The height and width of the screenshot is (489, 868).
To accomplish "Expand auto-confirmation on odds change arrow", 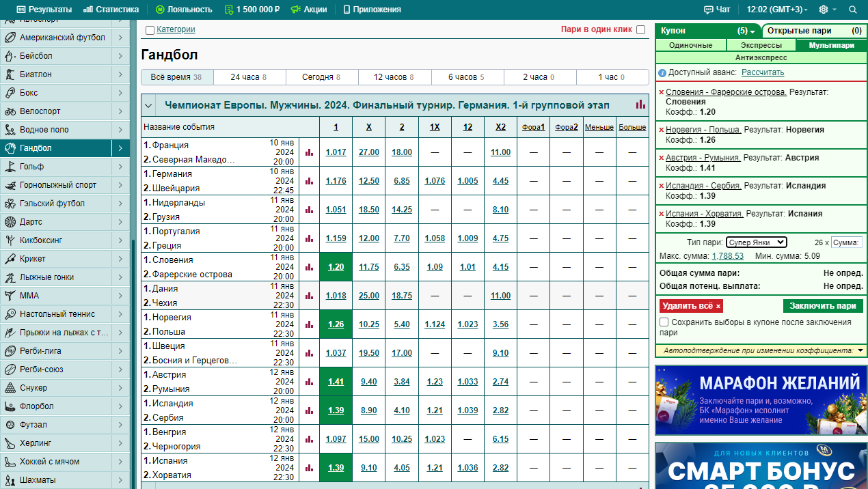I will (860, 350).
